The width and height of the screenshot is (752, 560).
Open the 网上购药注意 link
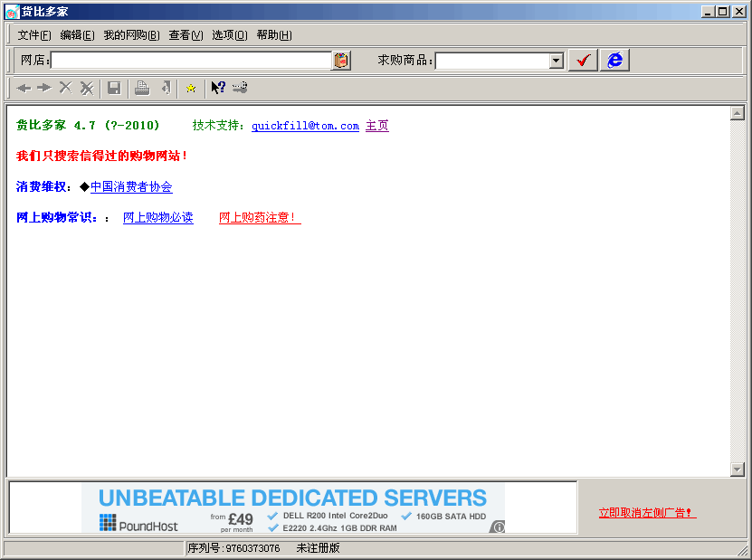coord(259,217)
